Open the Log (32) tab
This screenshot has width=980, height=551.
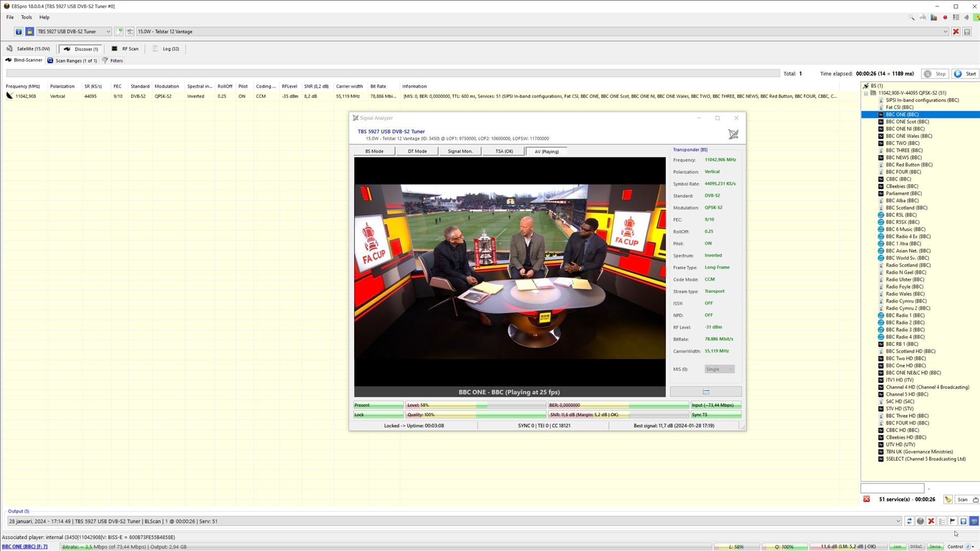166,49
